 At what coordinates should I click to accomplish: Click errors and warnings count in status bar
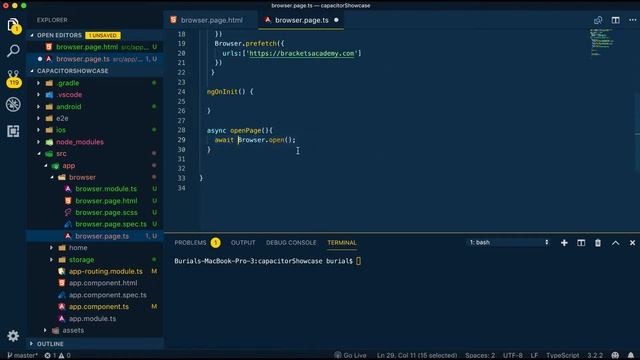point(58,356)
